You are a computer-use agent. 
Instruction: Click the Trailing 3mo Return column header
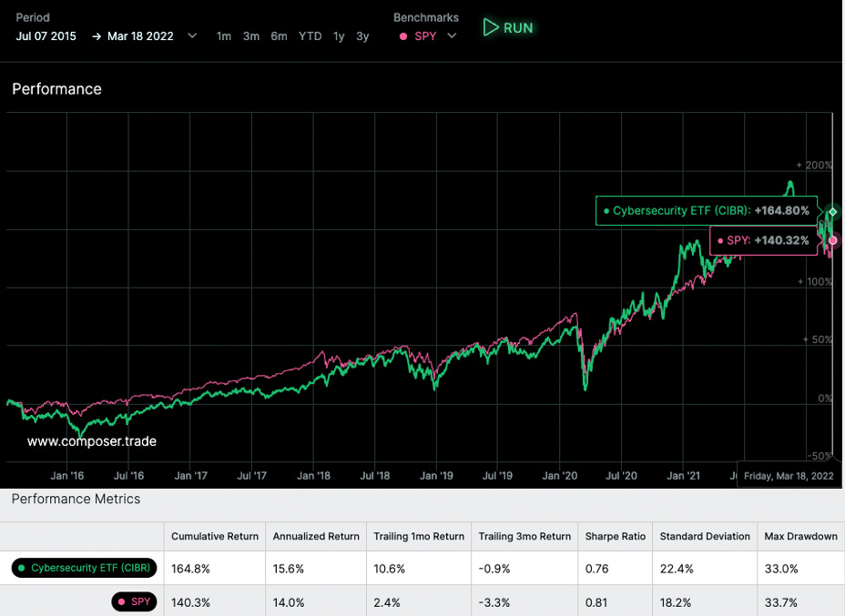click(524, 536)
